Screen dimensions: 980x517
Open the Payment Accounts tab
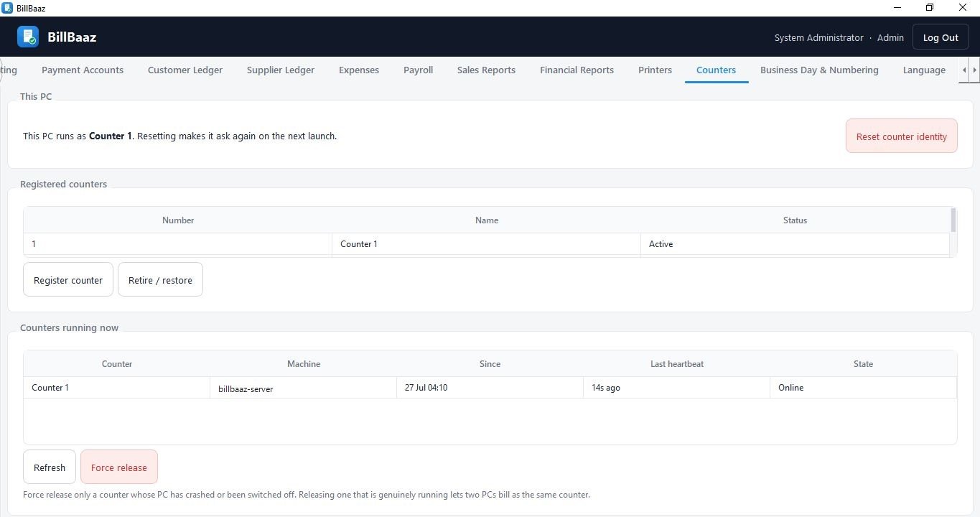point(83,70)
